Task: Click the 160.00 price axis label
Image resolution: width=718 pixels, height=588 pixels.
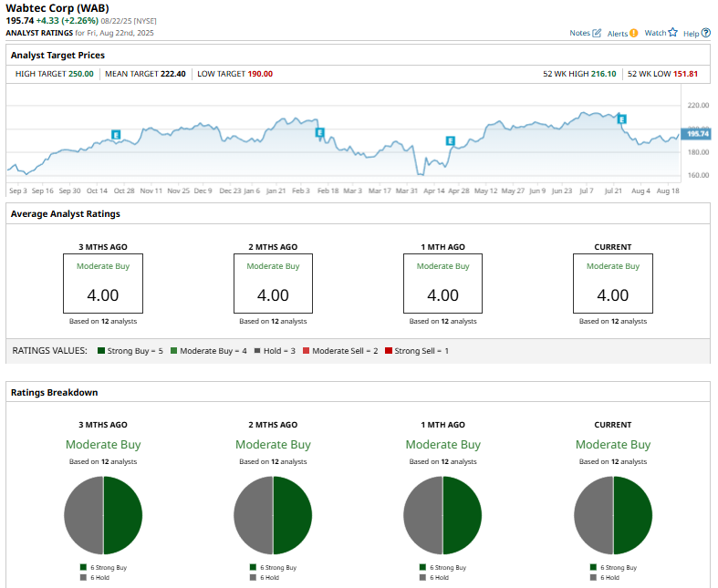Action: coord(698,175)
